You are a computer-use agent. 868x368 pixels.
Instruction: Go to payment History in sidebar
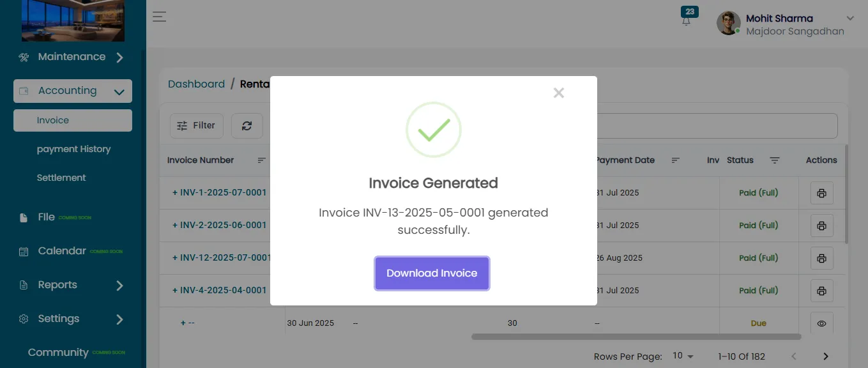click(73, 149)
